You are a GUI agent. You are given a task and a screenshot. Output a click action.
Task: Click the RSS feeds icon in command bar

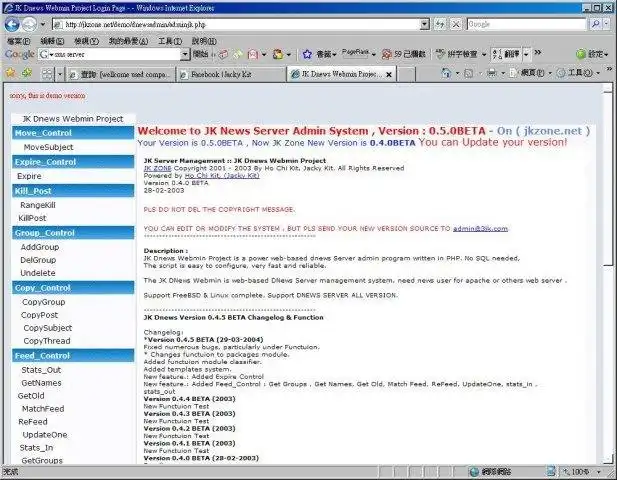469,73
